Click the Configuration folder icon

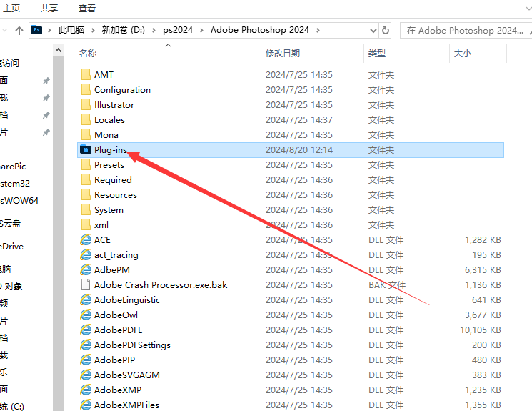point(86,89)
